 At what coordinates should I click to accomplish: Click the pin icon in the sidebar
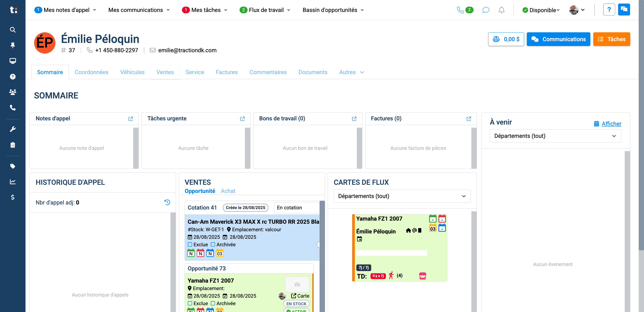coord(13,45)
